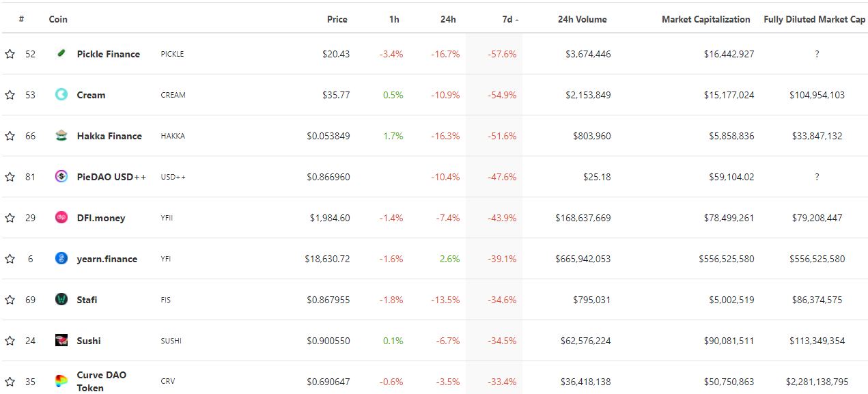
Task: Click the YFII ticker symbol
Action: click(167, 218)
